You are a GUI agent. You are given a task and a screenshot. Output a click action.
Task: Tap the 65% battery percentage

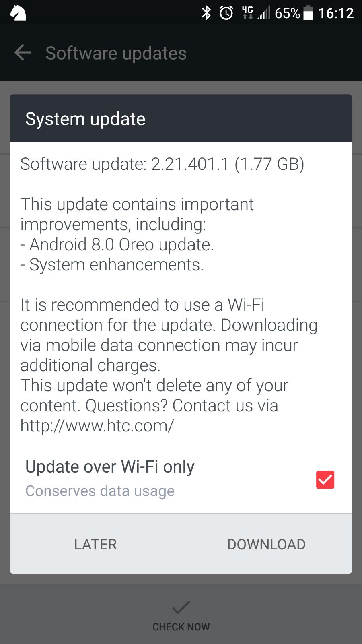[287, 13]
